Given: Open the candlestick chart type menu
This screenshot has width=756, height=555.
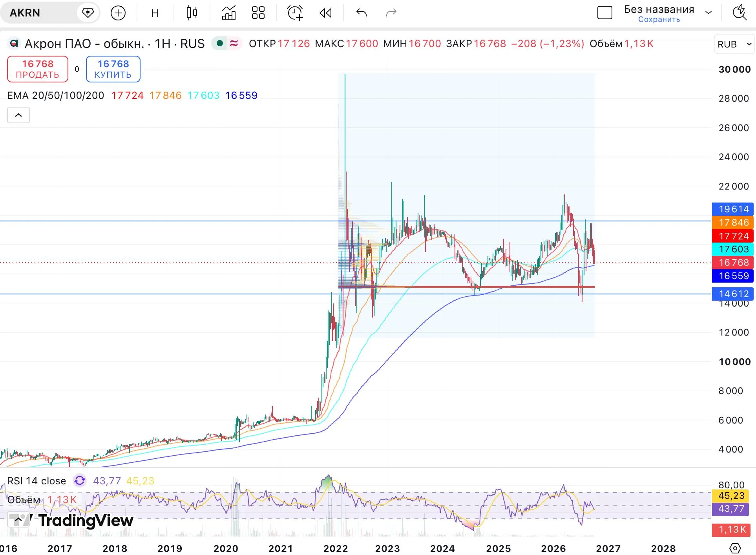Looking at the screenshot, I should [x=192, y=13].
